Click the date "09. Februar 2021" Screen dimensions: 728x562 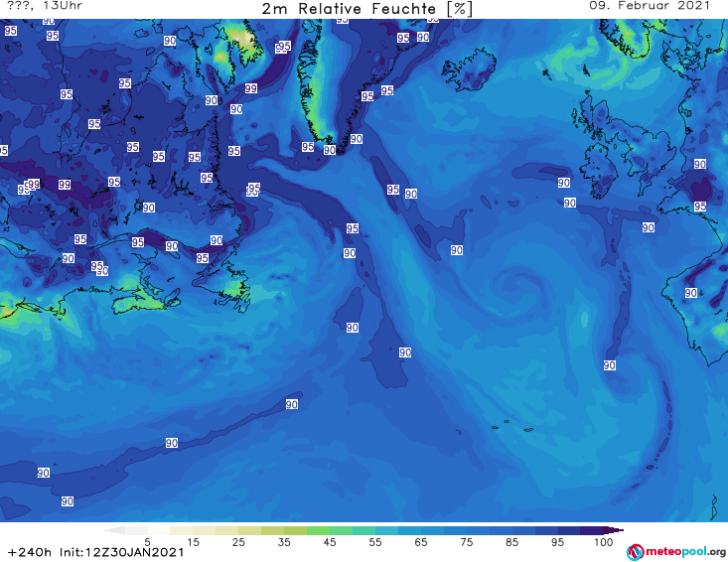tap(650, 6)
